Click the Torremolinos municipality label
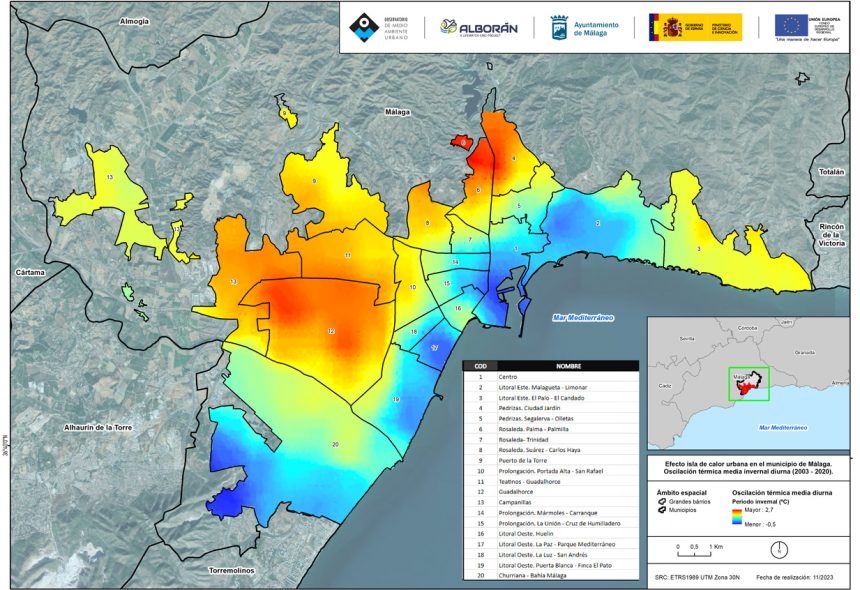Image resolution: width=860 pixels, height=590 pixels. click(x=232, y=571)
